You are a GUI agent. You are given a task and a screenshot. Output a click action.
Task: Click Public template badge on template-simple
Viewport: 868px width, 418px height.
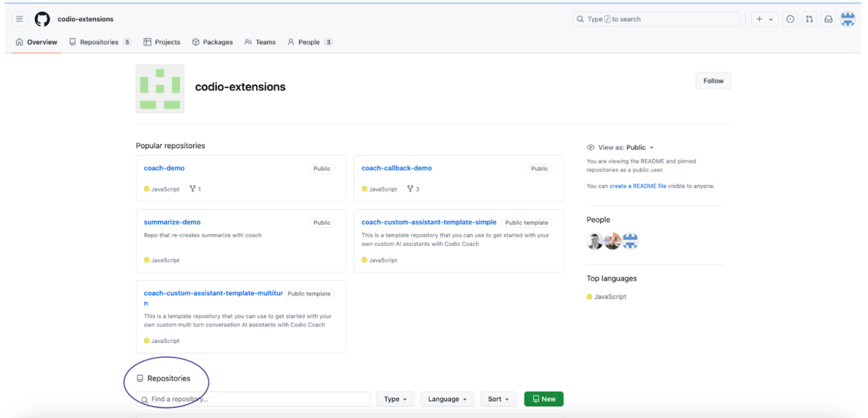point(527,223)
